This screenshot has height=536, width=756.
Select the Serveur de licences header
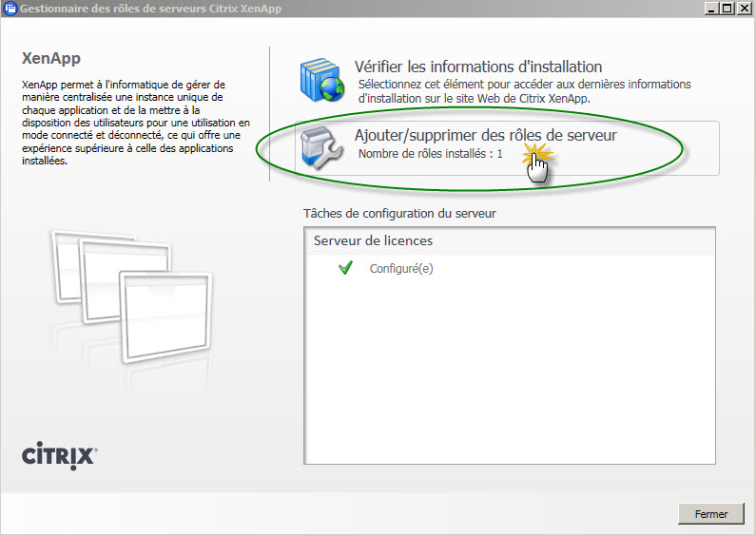373,240
